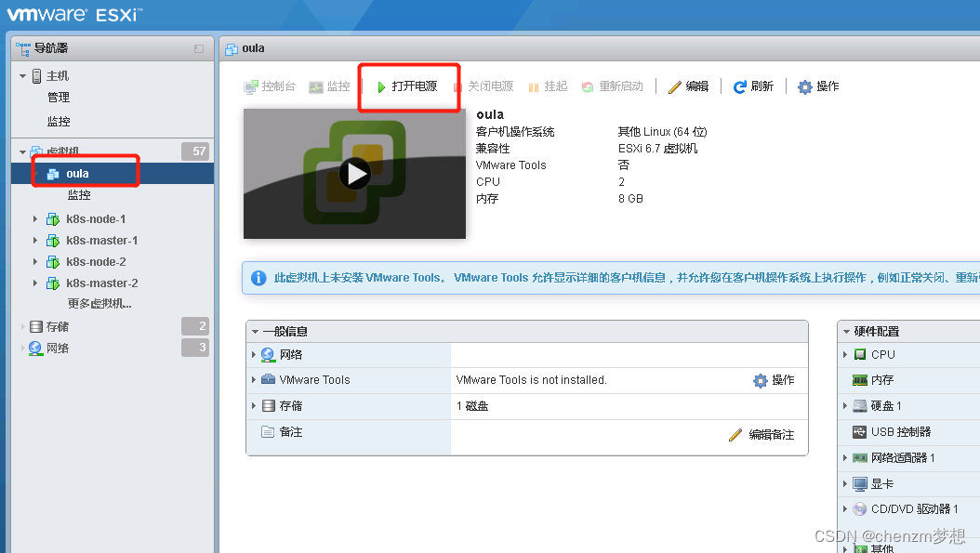The height and width of the screenshot is (553, 980).
Task: Open 操作 actions in the VMware Tools row
Action: point(774,380)
